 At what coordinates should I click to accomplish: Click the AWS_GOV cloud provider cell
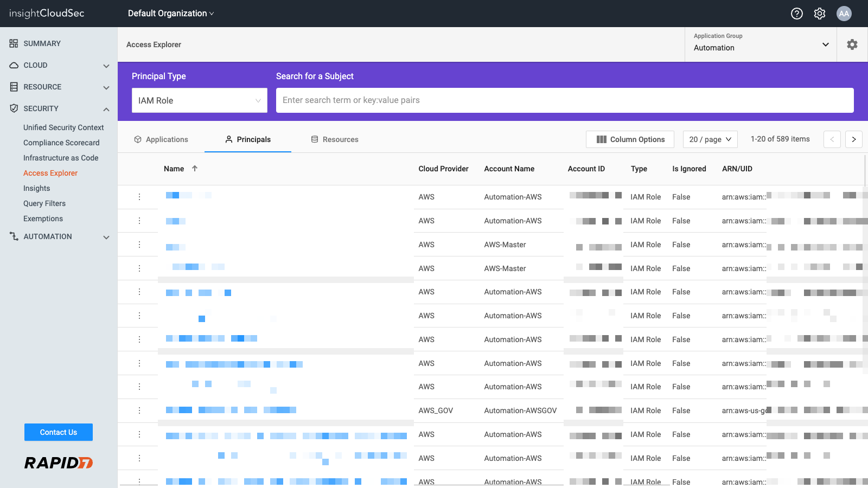(436, 410)
